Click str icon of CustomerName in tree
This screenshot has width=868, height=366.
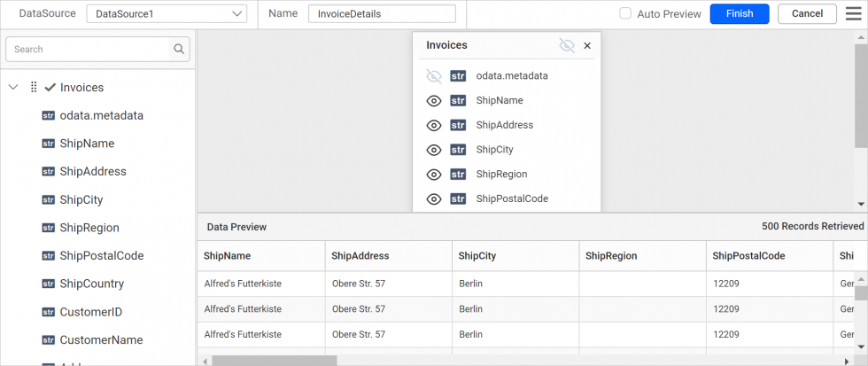click(x=49, y=340)
